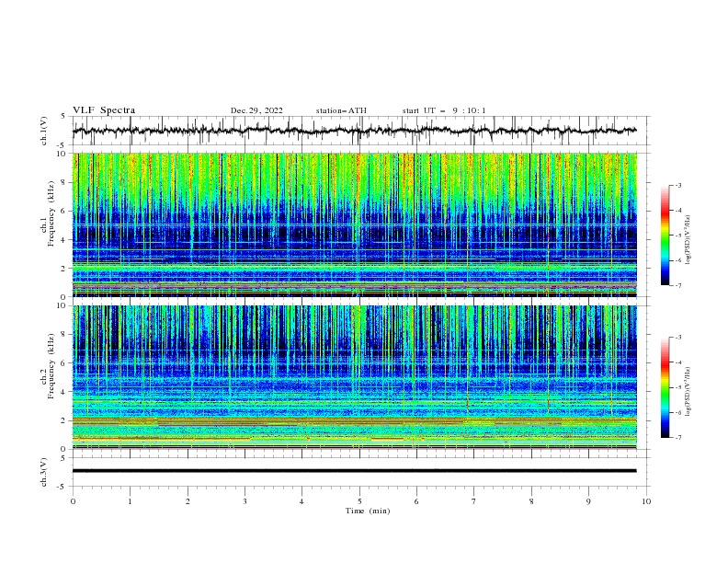Click the 'start UT = 9:10:1' text
Image resolution: width=728 pixels, height=563 pixels.
pos(444,110)
